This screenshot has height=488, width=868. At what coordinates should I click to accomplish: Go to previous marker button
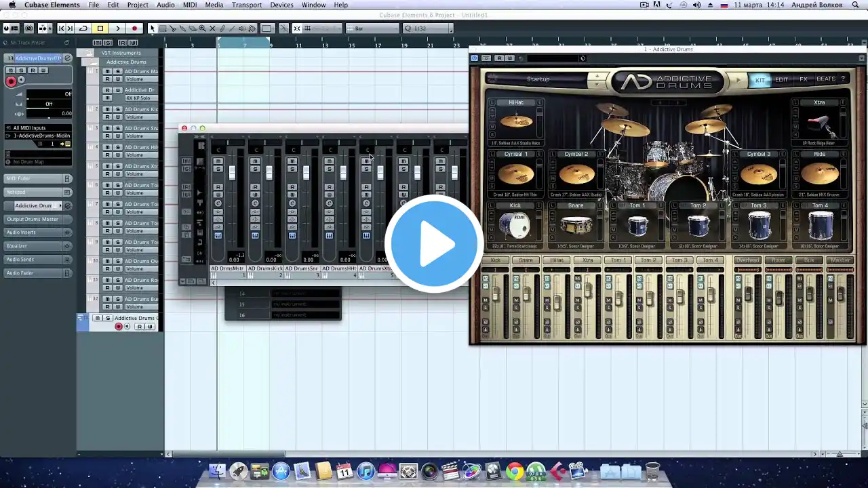61,28
